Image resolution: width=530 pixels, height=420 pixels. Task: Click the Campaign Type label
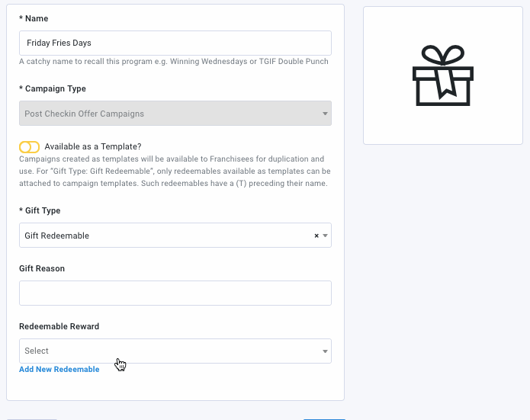[x=53, y=88]
